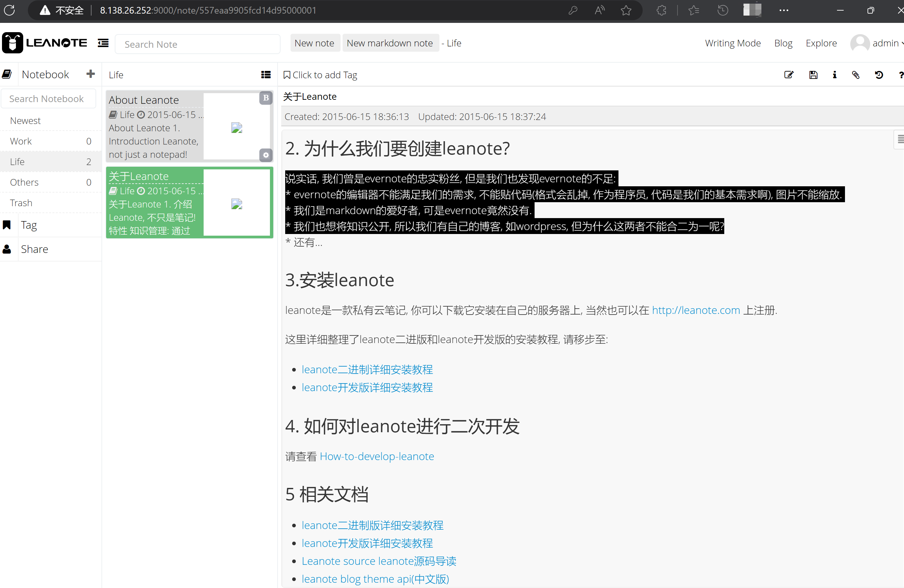
Task: Open the http://leanote.com link
Action: pos(696,310)
